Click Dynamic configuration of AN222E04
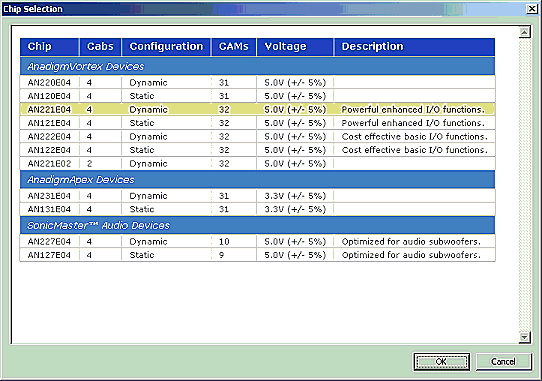 148,137
